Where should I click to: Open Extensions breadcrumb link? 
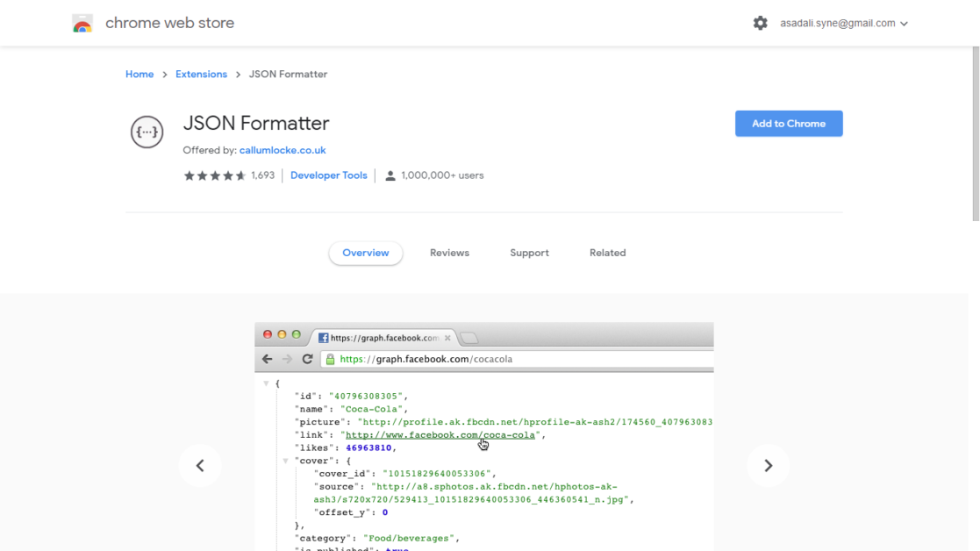(201, 75)
